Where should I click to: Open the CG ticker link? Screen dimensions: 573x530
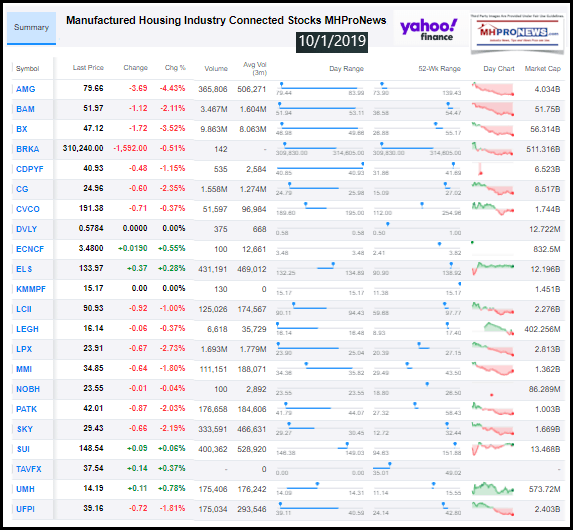22,189
